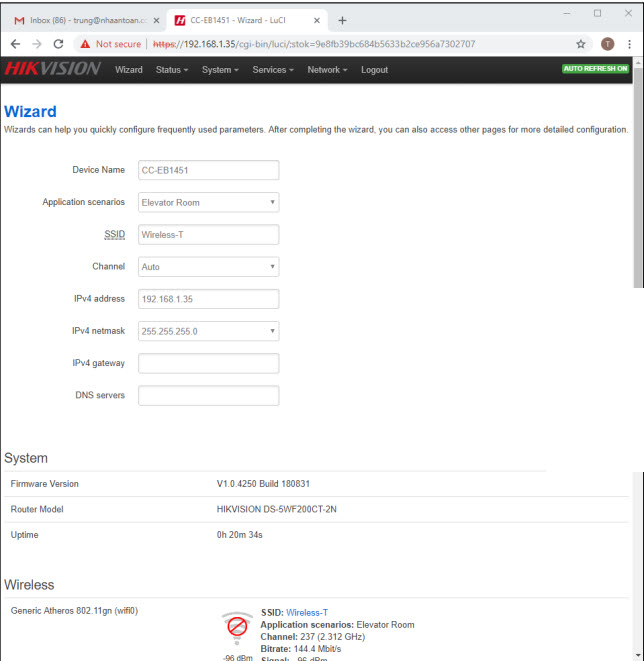Click the wireless signal disabled icon
This screenshot has height=661, width=644.
coord(236,627)
